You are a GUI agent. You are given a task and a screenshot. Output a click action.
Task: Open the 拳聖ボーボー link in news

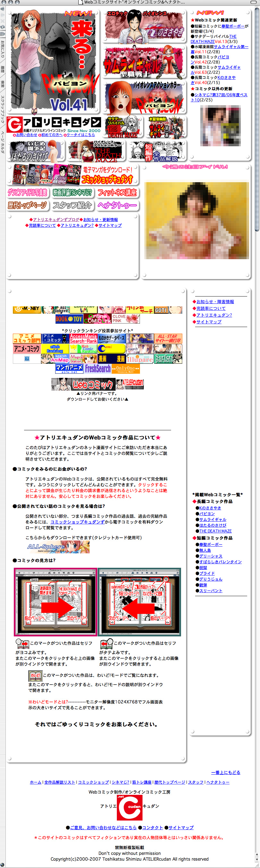[x=233, y=26]
